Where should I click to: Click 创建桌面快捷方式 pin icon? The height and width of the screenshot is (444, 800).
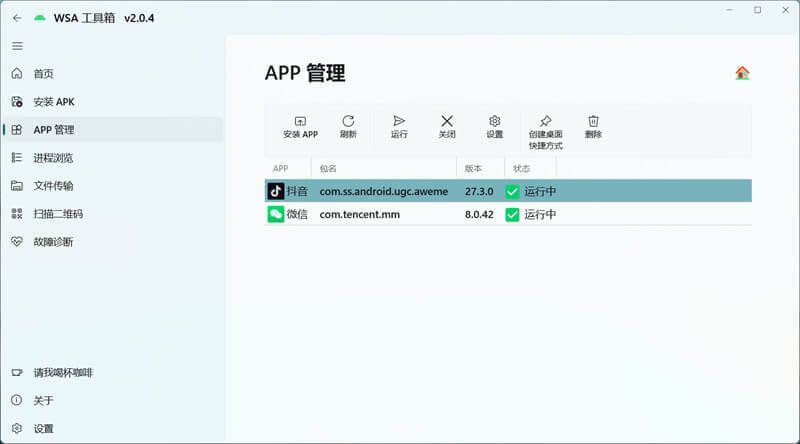pyautogui.click(x=545, y=121)
